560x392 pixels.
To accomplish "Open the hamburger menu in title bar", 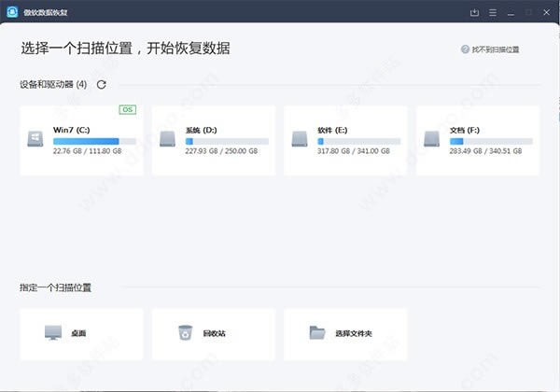I will point(493,13).
